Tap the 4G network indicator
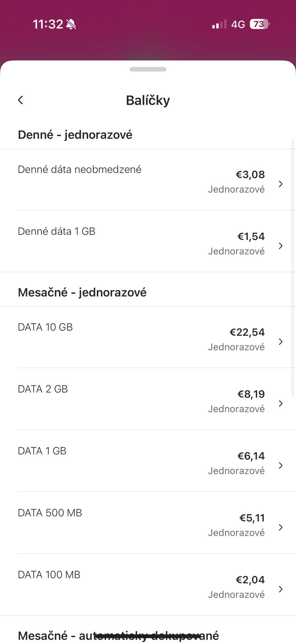296x644 pixels. [x=238, y=25]
